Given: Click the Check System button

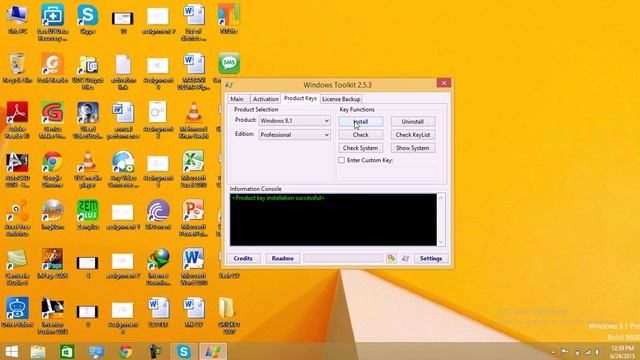Looking at the screenshot, I should (x=361, y=148).
